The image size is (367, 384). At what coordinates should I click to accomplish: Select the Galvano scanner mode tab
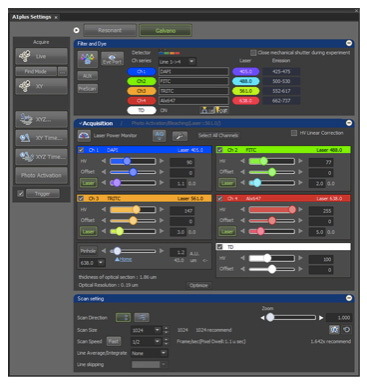(x=166, y=30)
